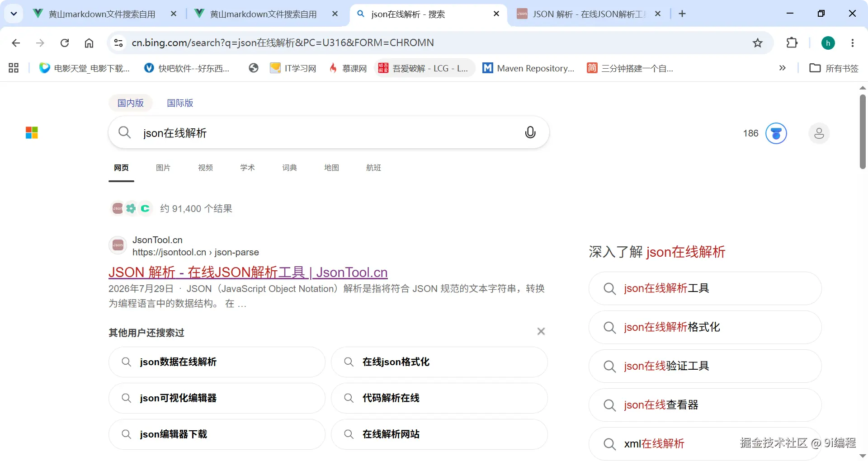Search for json可视化编辑器
The height and width of the screenshot is (461, 868).
217,398
